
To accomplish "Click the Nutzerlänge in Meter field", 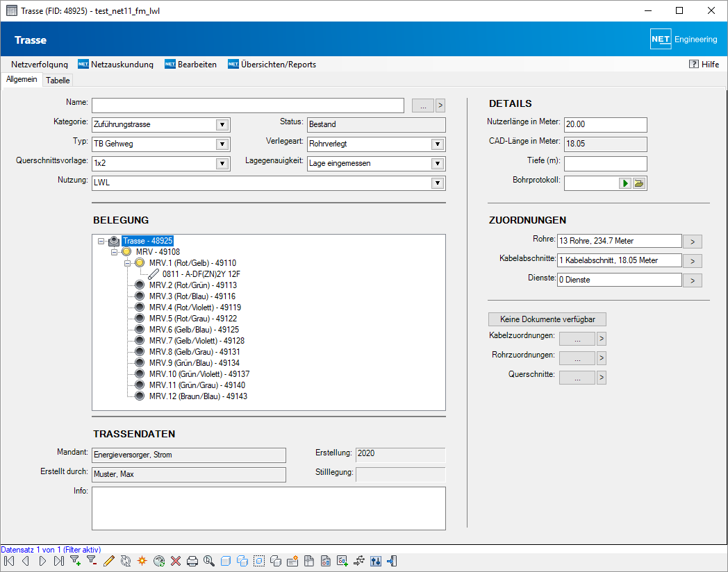I will [x=606, y=125].
